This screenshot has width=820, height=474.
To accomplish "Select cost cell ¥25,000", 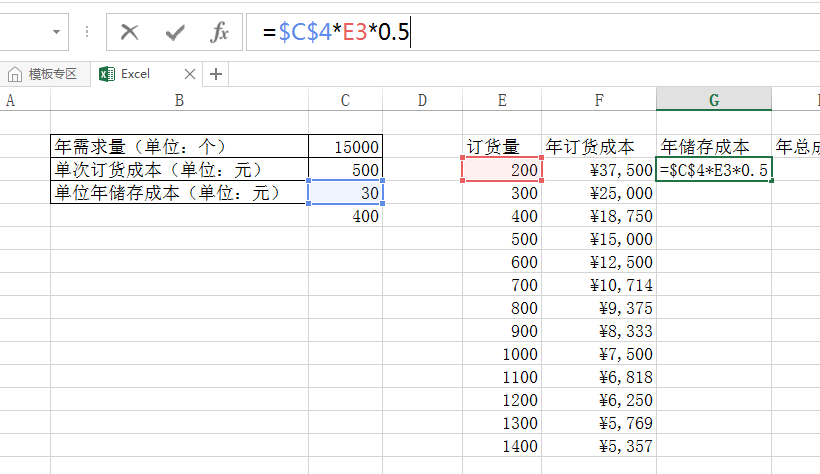I will pyautogui.click(x=599, y=193).
